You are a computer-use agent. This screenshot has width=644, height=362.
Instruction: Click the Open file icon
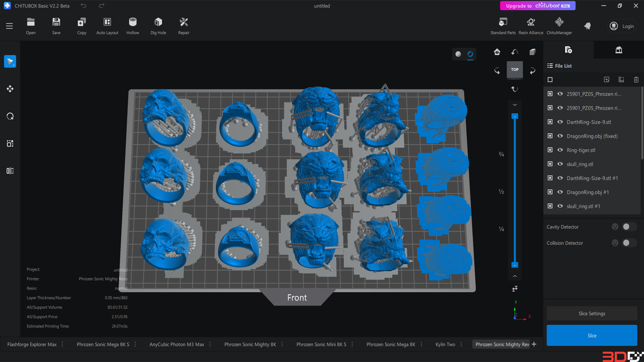click(x=31, y=26)
